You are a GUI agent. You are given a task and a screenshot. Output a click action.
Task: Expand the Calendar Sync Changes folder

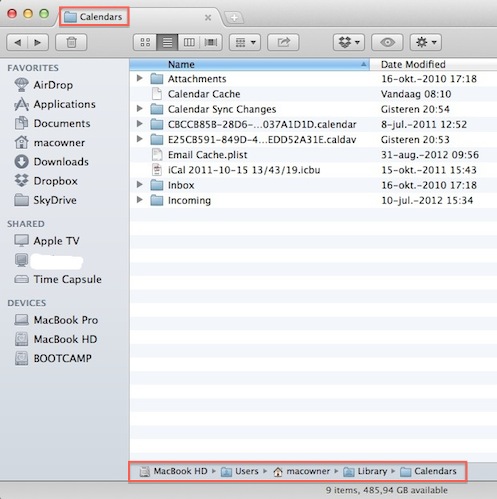140,108
